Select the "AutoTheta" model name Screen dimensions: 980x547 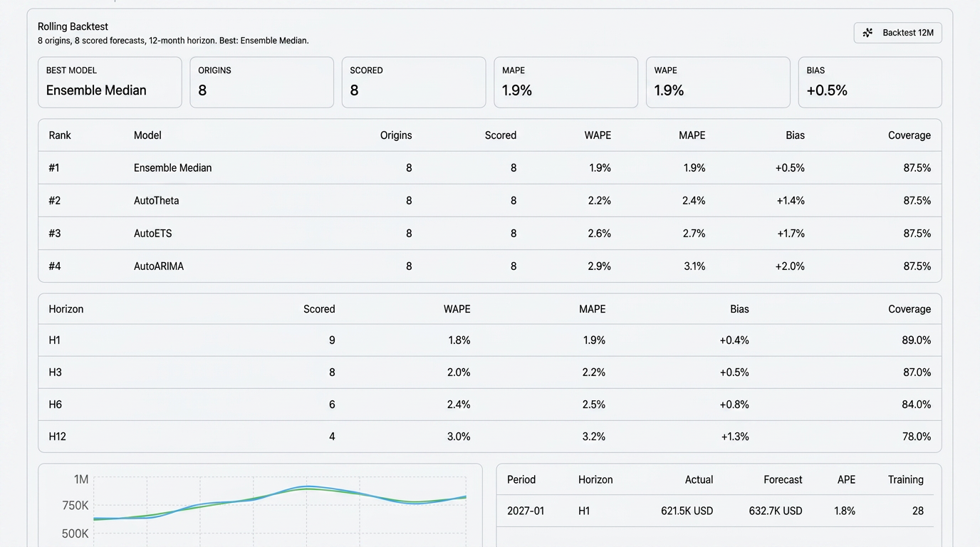tap(157, 201)
